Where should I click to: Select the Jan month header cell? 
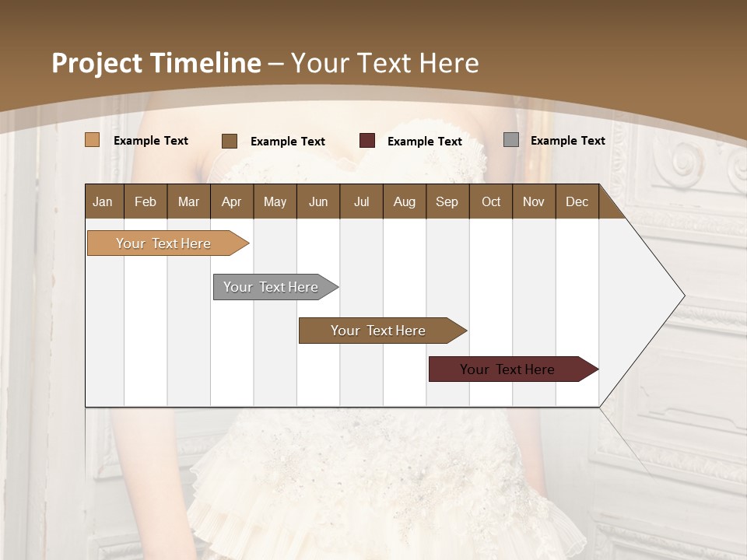point(103,201)
